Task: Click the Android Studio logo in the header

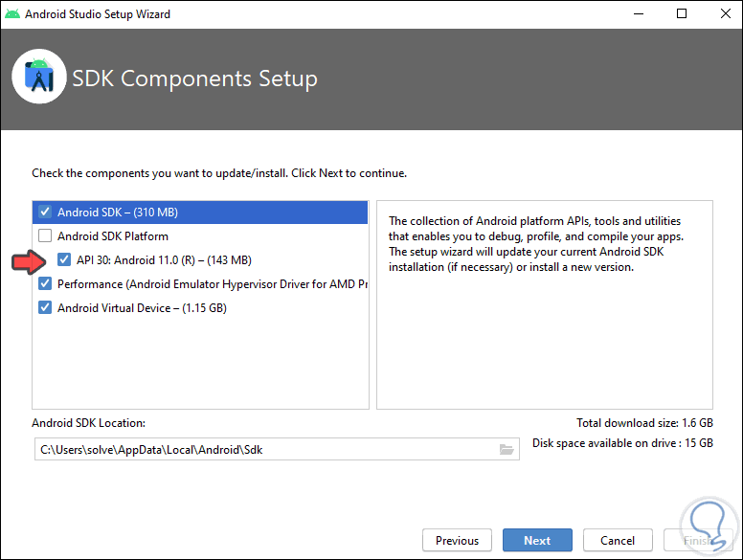Action: click(39, 78)
